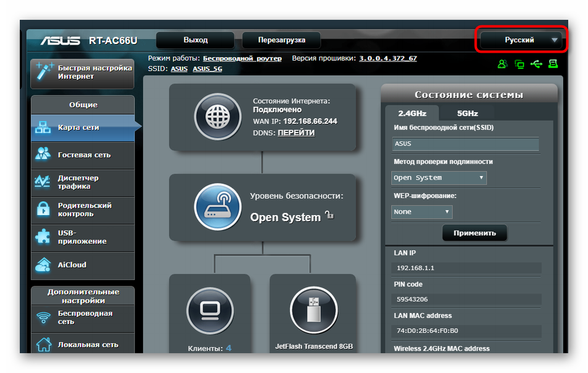Select the 2.4GHz tab

[x=412, y=113]
